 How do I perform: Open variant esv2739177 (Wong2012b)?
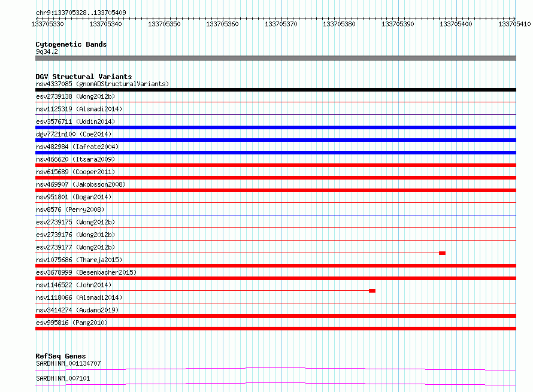click(75, 247)
